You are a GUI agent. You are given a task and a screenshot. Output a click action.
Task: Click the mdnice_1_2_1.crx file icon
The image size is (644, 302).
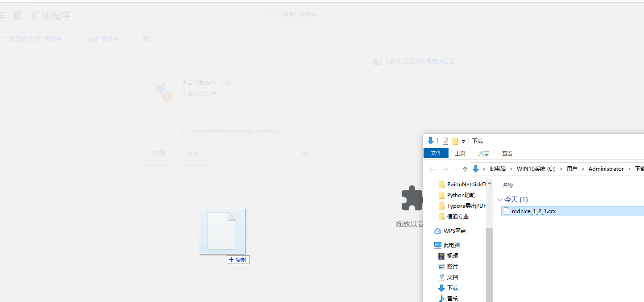point(507,211)
